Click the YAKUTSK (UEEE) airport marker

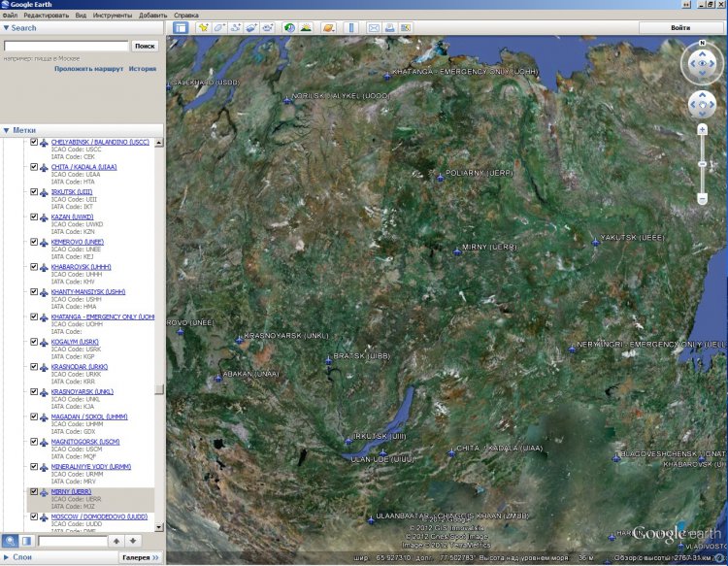point(596,242)
